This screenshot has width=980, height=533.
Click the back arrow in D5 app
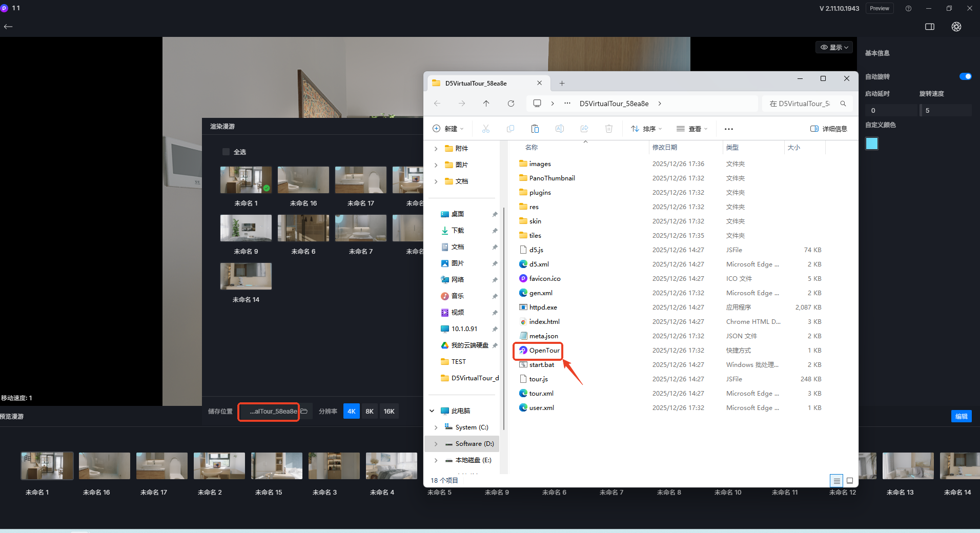8,27
